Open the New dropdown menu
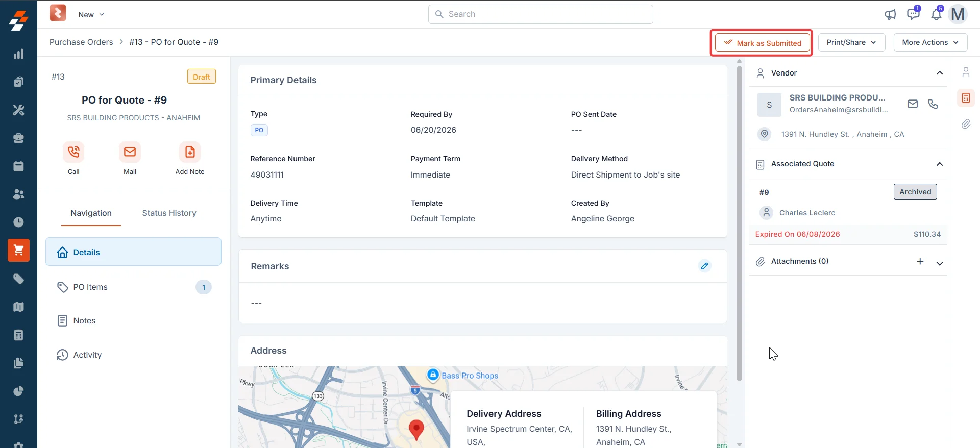This screenshot has width=980, height=448. 91,15
